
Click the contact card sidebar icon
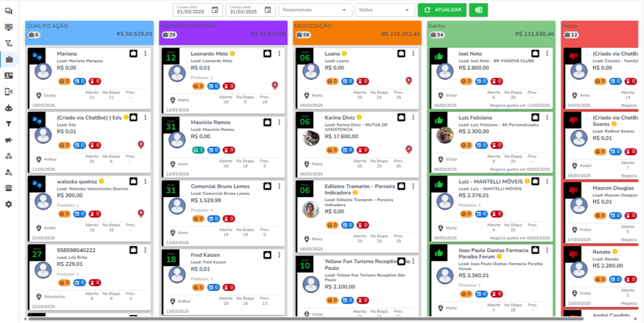8,76
